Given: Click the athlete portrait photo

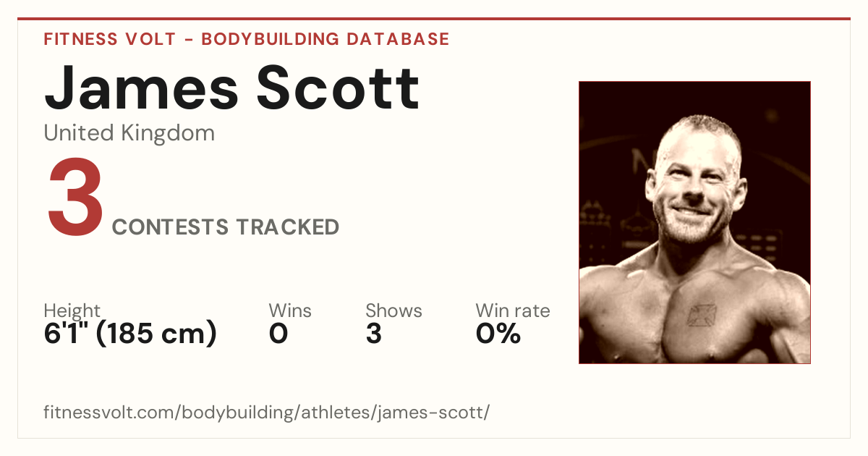Looking at the screenshot, I should click(x=694, y=222).
